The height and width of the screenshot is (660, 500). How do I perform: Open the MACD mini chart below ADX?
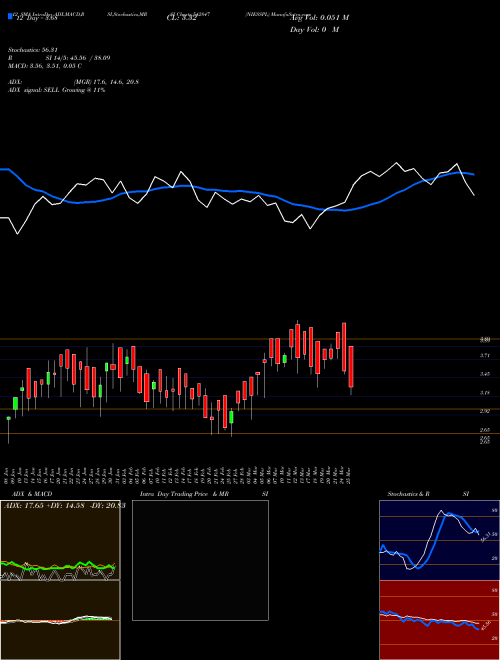point(60,620)
